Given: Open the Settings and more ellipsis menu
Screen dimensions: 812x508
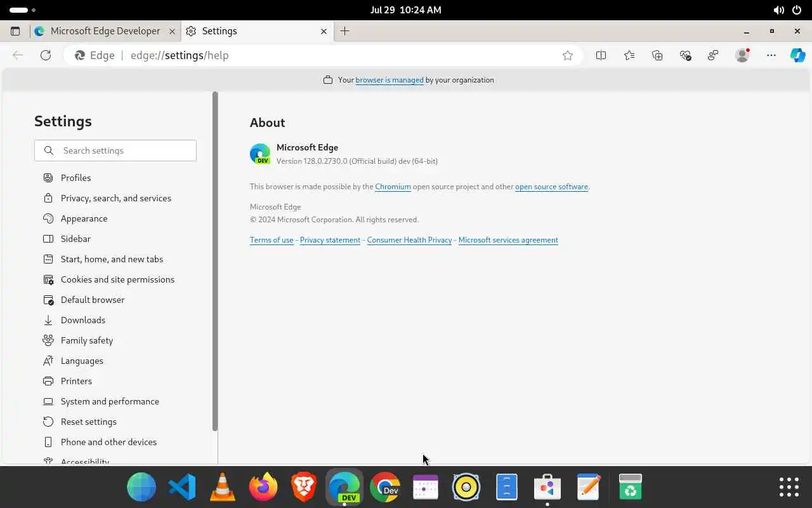Looking at the screenshot, I should point(771,55).
